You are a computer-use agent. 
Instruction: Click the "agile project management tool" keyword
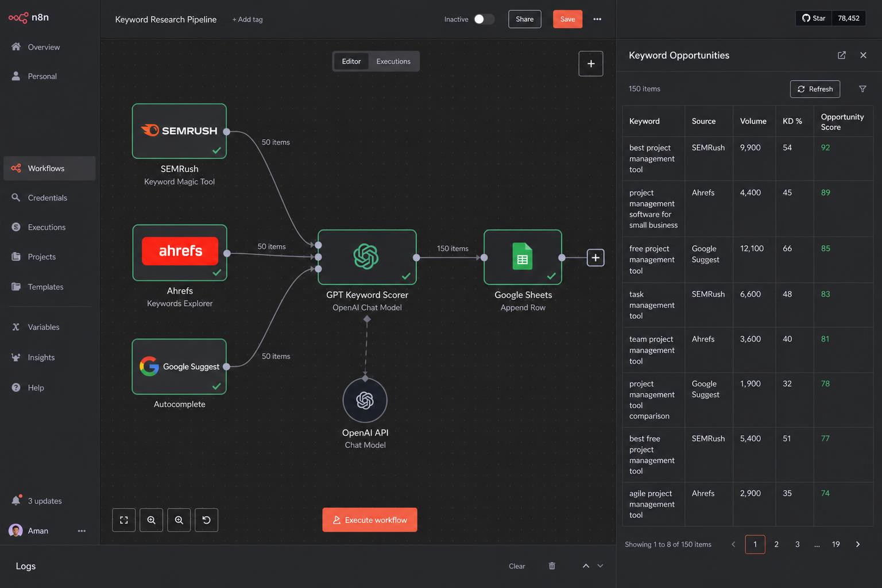point(652,504)
